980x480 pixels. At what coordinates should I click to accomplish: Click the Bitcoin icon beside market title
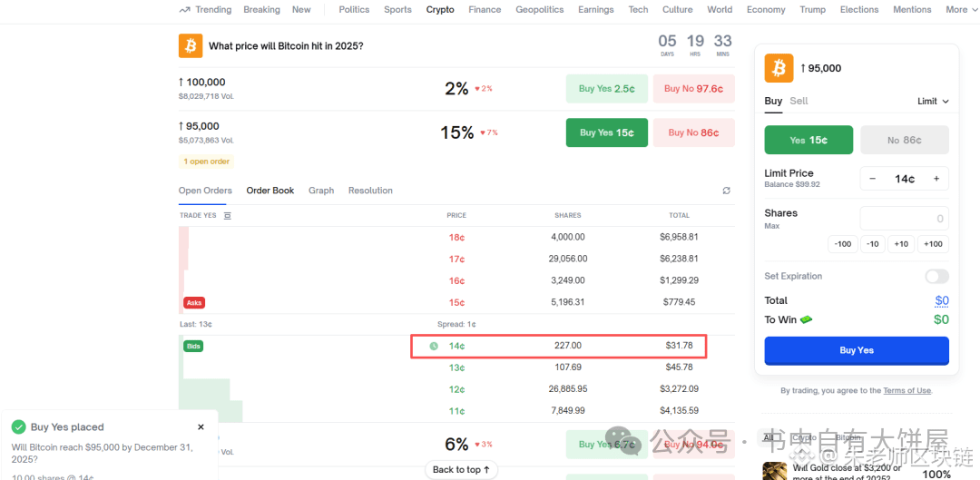point(191,46)
